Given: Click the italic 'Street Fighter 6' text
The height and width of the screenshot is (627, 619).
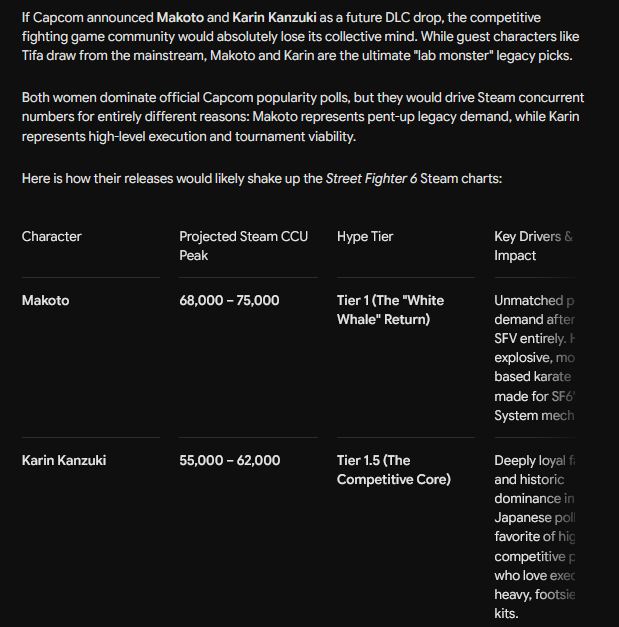Looking at the screenshot, I should [371, 178].
